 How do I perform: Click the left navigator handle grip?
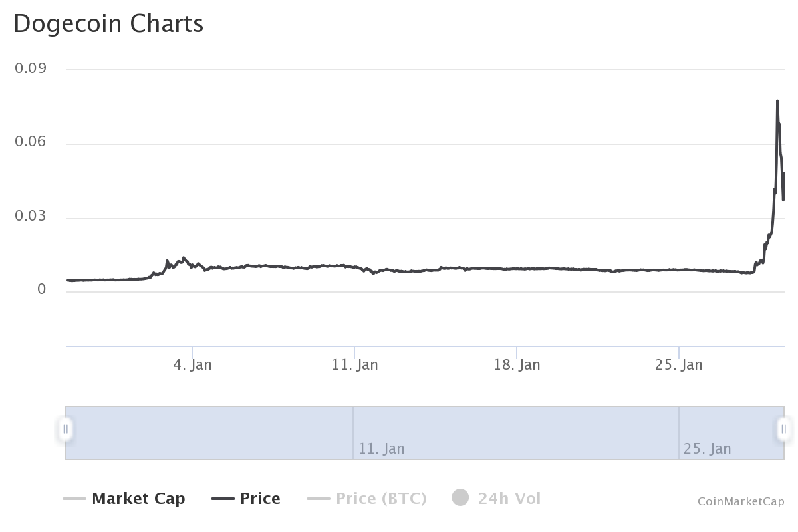point(66,429)
